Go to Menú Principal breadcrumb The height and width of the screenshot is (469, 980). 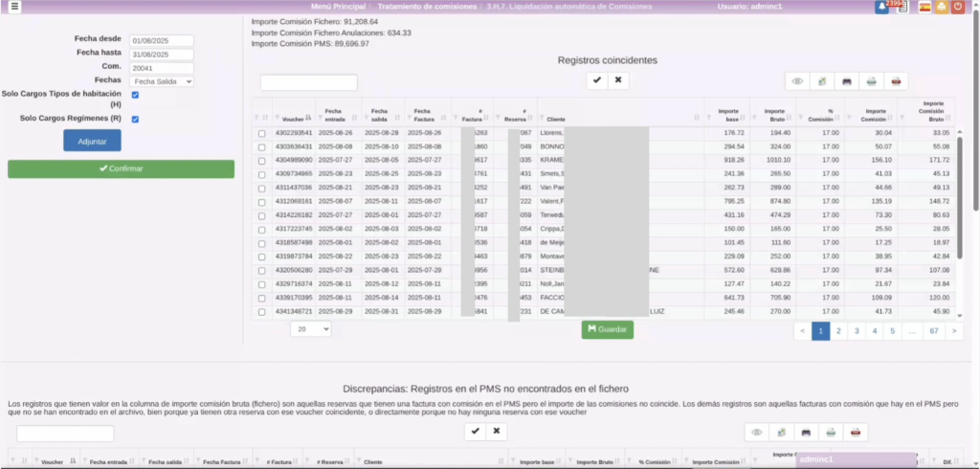coord(338,7)
